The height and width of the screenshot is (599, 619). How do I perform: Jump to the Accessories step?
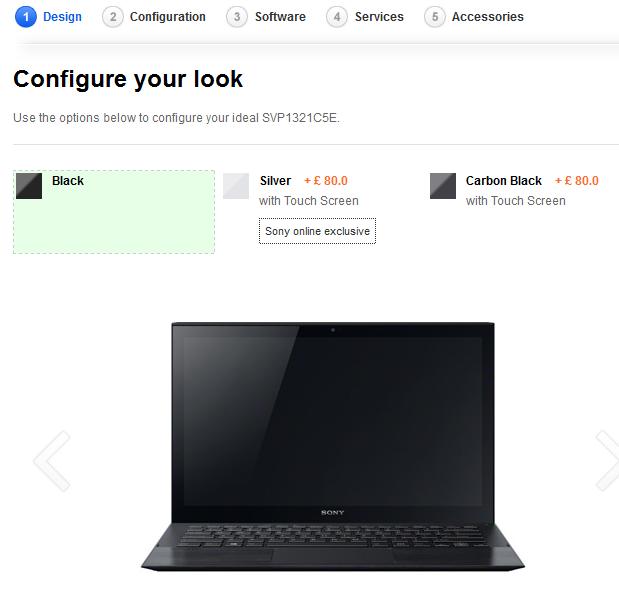(488, 17)
